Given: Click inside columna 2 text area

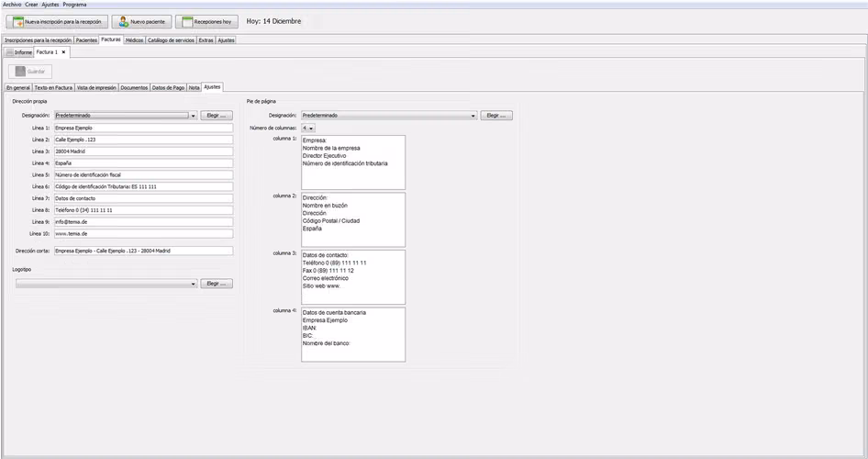Looking at the screenshot, I should point(353,219).
